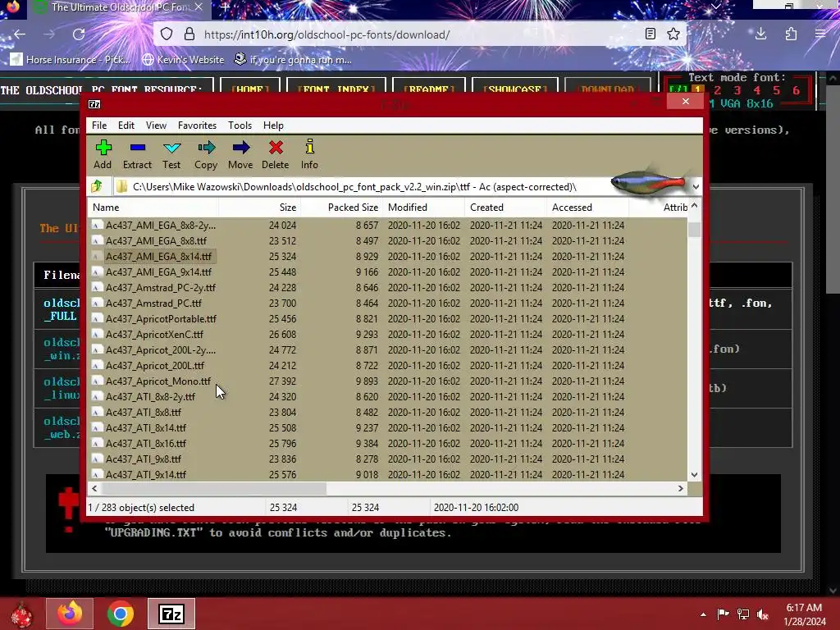Open Horse Insurance bookmark
Image resolution: width=840 pixels, height=630 pixels.
(x=71, y=59)
